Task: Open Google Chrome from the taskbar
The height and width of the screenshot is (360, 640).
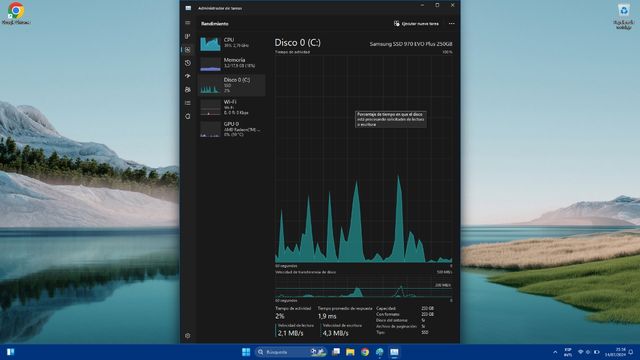Action: pos(365,352)
